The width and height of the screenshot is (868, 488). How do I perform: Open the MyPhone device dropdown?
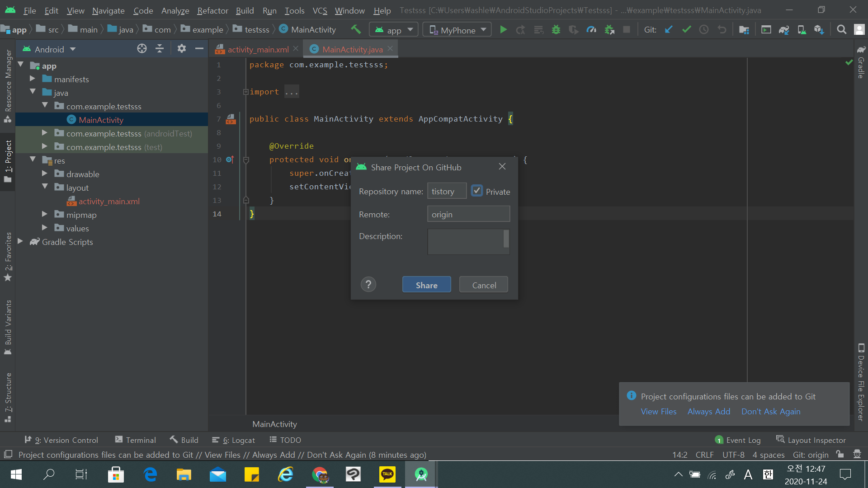point(457,30)
